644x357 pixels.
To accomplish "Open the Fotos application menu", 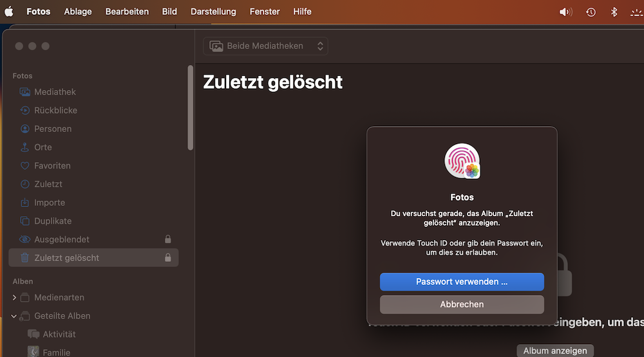I will point(38,12).
